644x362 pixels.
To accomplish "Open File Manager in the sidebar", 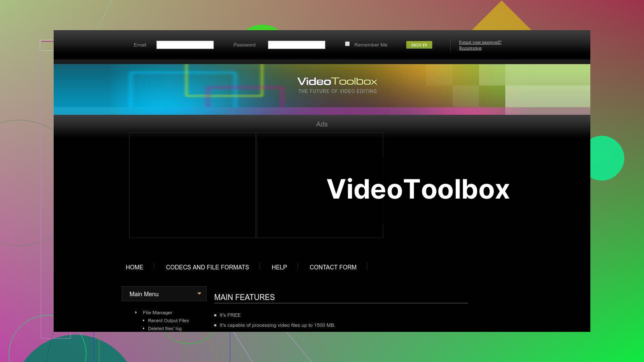I will (x=158, y=313).
